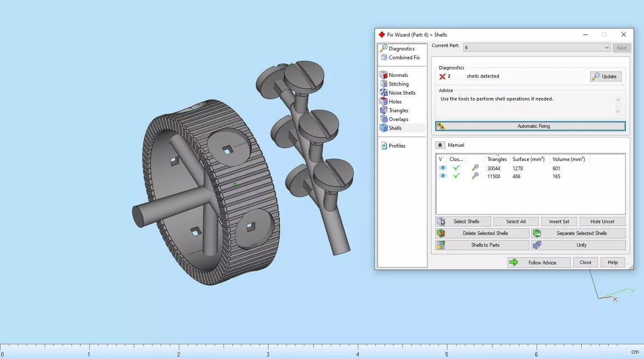Sort shells by Surface column header
The image size is (644, 359).
pyautogui.click(x=529, y=159)
